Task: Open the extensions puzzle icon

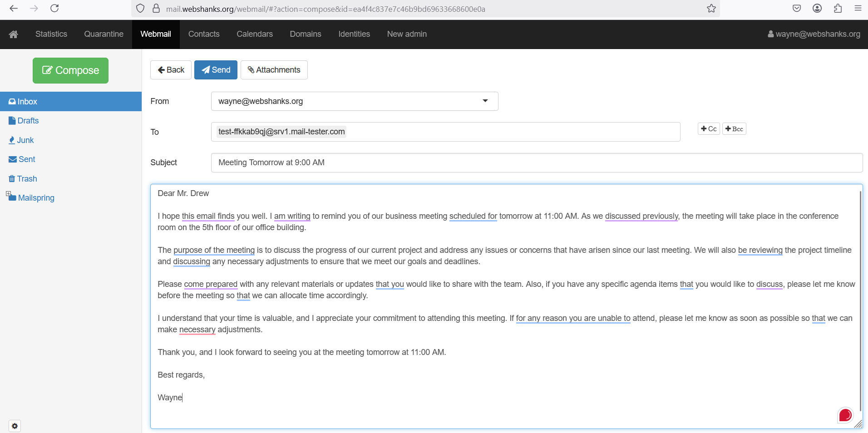Action: (x=838, y=8)
